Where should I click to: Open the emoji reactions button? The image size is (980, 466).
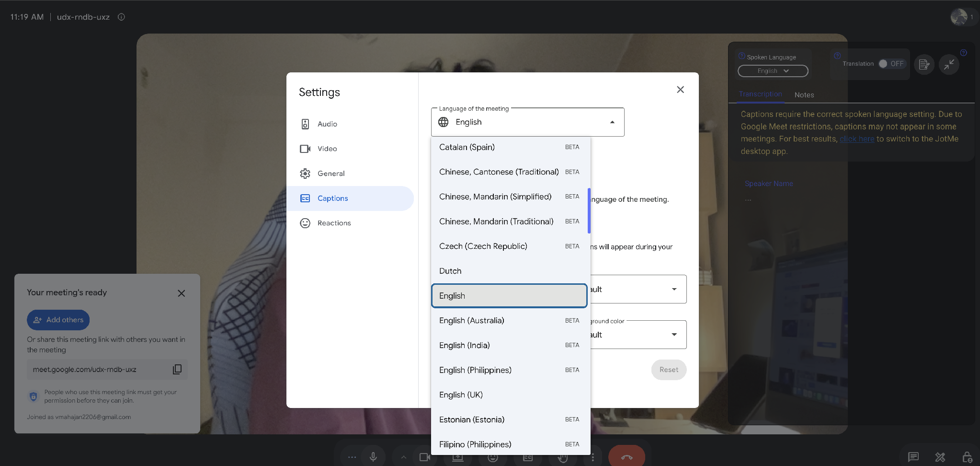[x=493, y=457]
